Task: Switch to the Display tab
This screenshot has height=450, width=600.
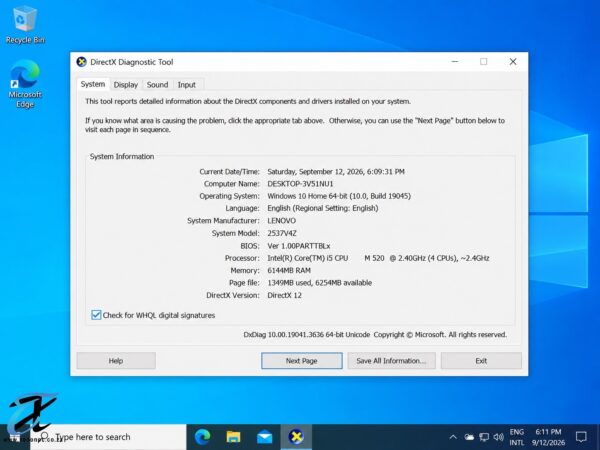Action: click(126, 85)
